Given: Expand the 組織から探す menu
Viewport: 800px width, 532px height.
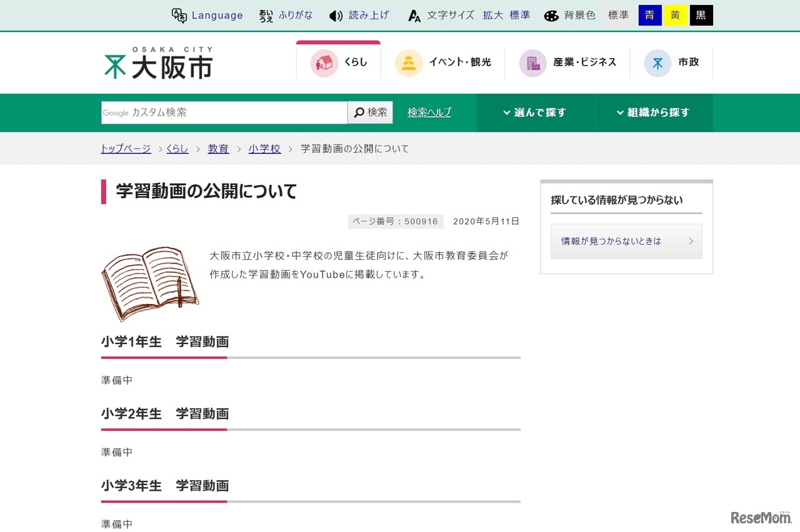Looking at the screenshot, I should click(x=653, y=112).
